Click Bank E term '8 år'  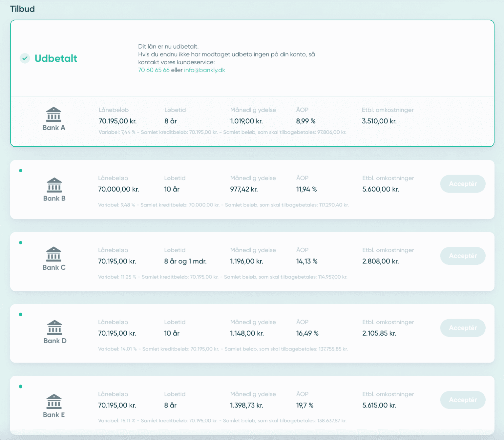pos(170,405)
